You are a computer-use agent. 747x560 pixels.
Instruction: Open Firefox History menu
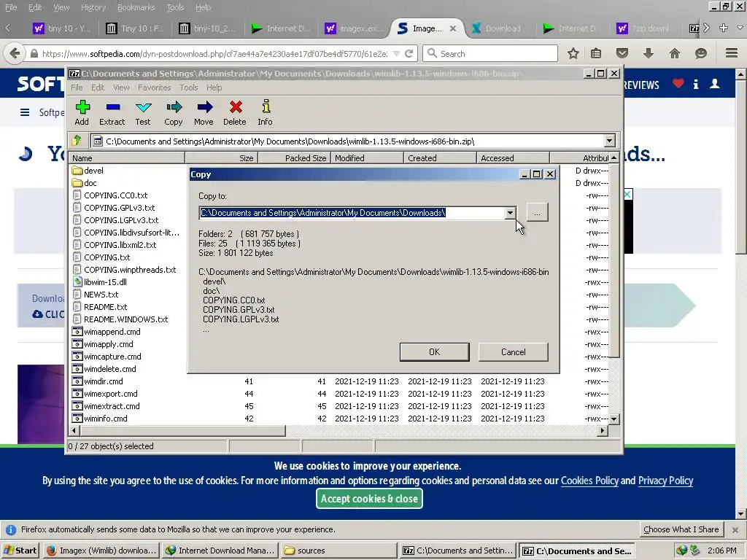coord(93,7)
